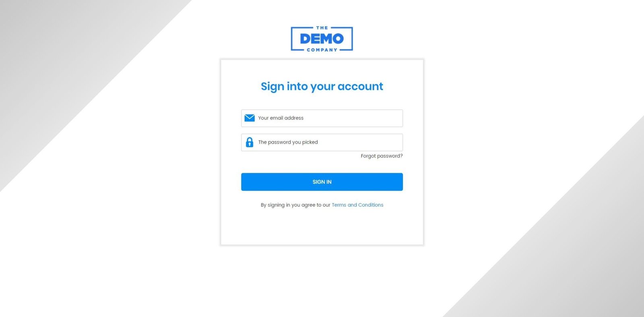Click the word 'Sign' in the heading
Image resolution: width=644 pixels, height=317 pixels.
(272, 87)
